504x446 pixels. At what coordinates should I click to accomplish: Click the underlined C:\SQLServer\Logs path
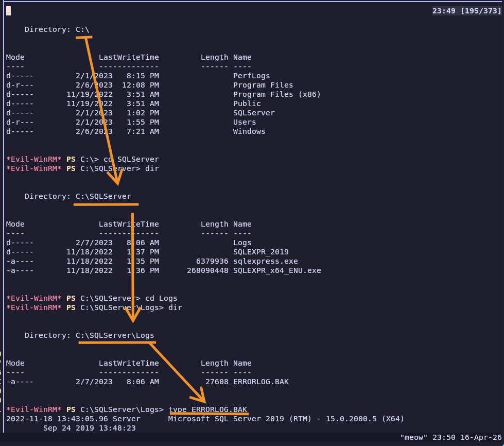point(115,335)
